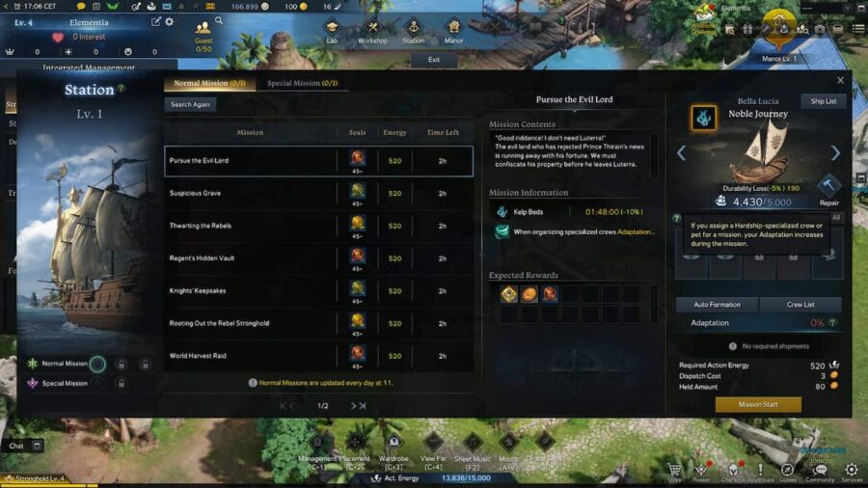Show previous ship with left arrow
Screen dimensions: 868x488
pyautogui.click(x=682, y=152)
